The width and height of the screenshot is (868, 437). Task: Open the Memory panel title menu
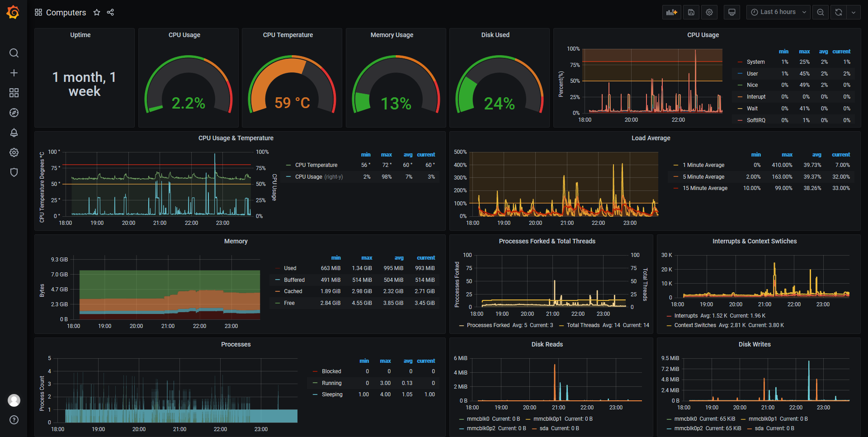click(x=236, y=241)
